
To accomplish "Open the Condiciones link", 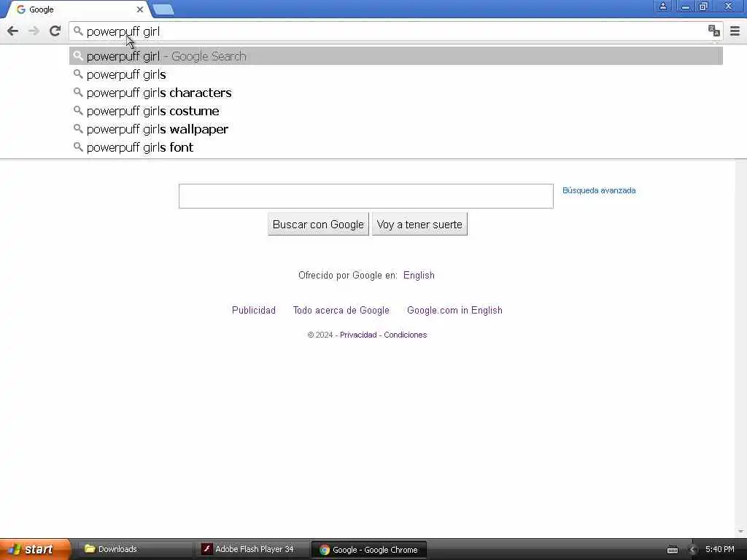I will [x=406, y=335].
